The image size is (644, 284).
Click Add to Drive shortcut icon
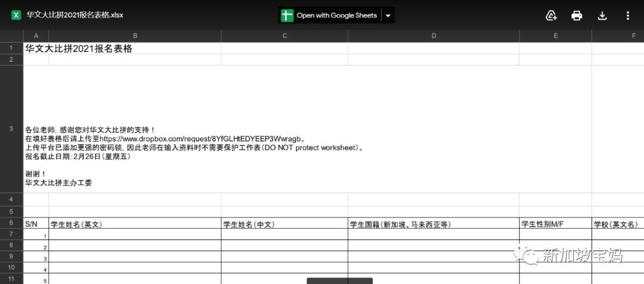[552, 15]
